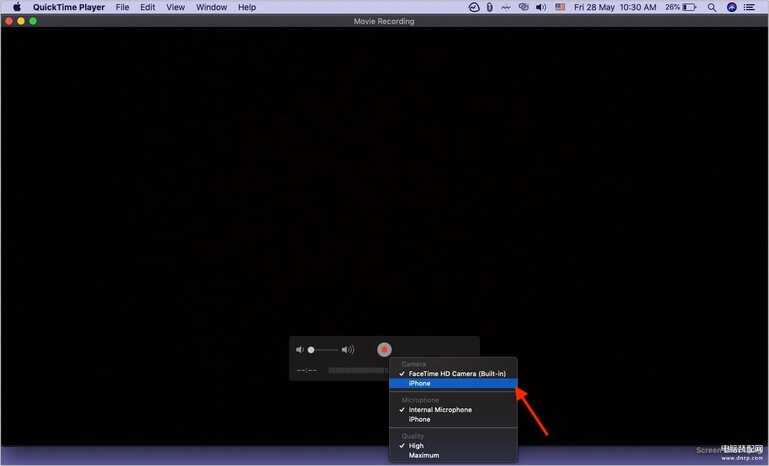This screenshot has width=769, height=466.
Task: Click the paperclip-shaped menu bar icon
Action: point(489,7)
